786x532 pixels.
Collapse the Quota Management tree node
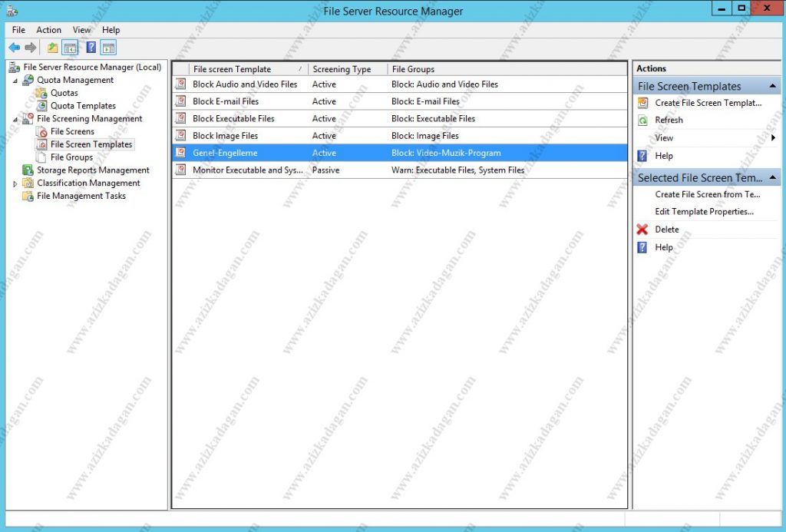[x=15, y=81]
